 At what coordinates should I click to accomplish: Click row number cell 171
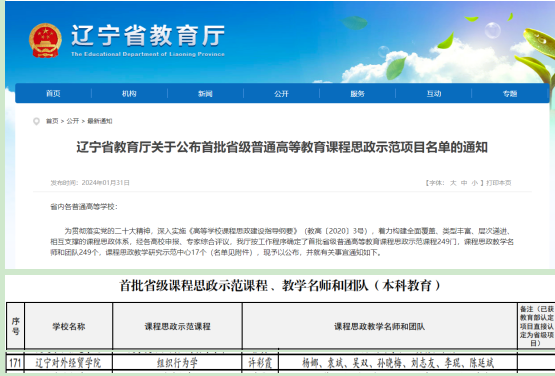point(16,363)
